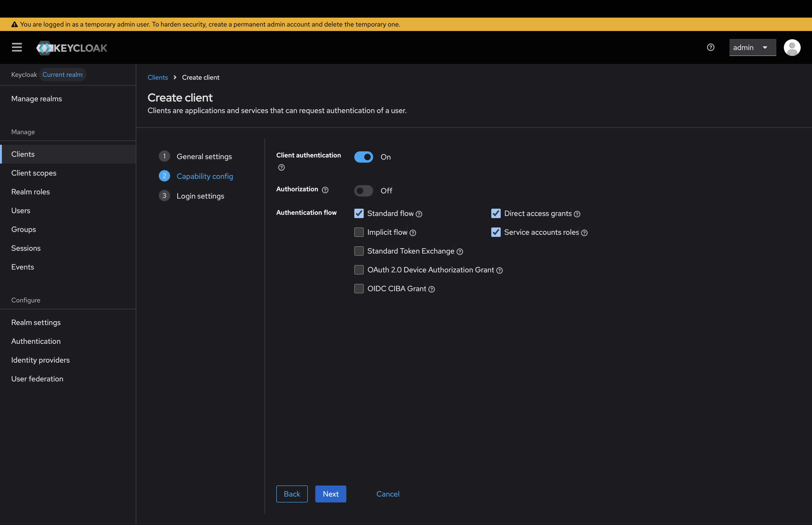Show help for Authorization setting
812x525 pixels.
325,190
